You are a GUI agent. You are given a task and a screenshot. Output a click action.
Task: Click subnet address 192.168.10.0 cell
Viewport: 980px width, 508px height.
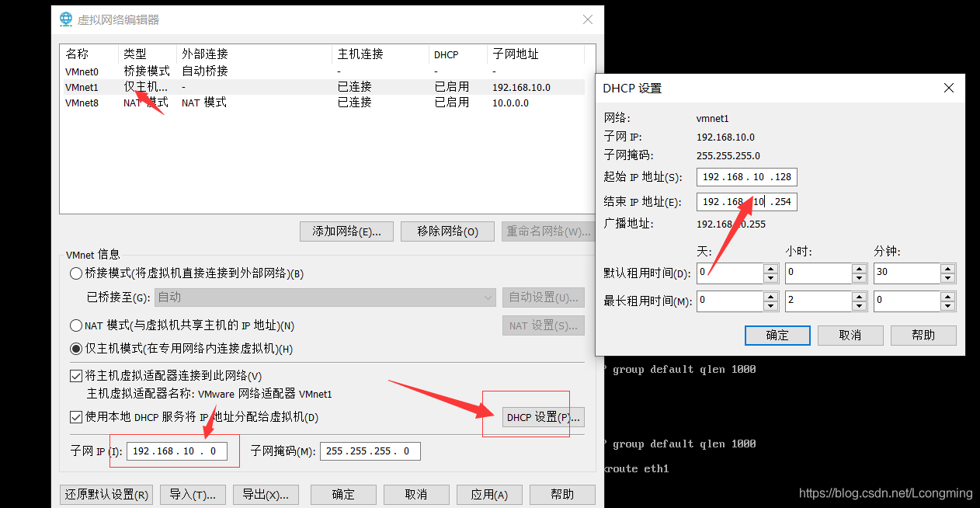coord(521,87)
